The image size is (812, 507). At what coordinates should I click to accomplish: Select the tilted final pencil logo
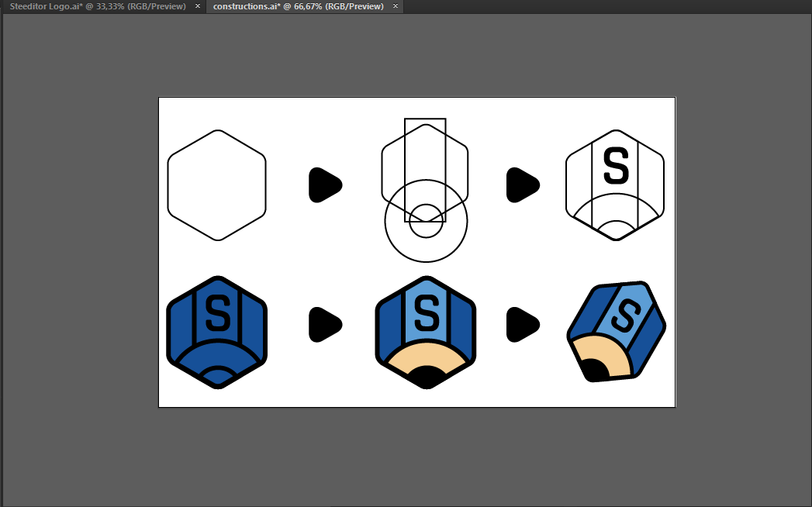coord(617,332)
